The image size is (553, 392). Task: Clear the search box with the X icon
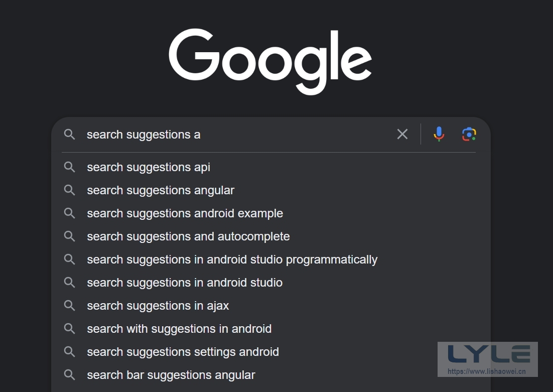coord(402,134)
